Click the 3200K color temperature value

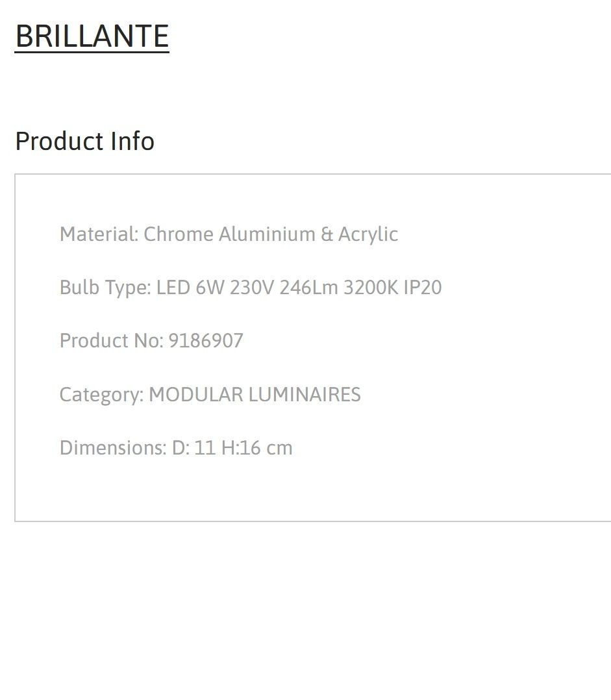click(371, 288)
